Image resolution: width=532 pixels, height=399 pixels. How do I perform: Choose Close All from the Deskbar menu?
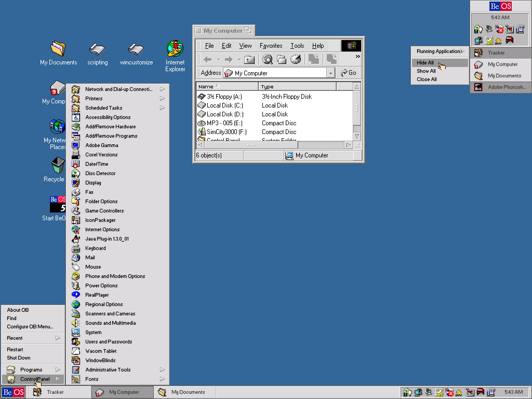[440, 79]
